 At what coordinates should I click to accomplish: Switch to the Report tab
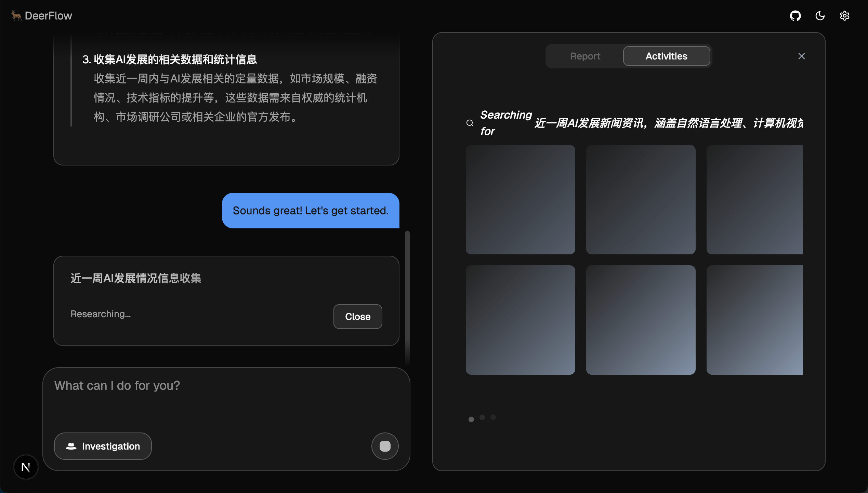[x=585, y=56]
